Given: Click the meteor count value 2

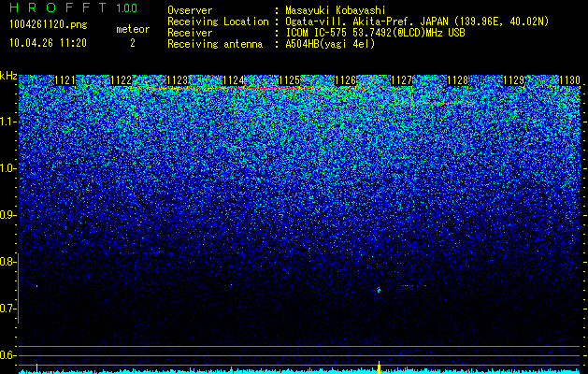Looking at the screenshot, I should click(x=133, y=43).
